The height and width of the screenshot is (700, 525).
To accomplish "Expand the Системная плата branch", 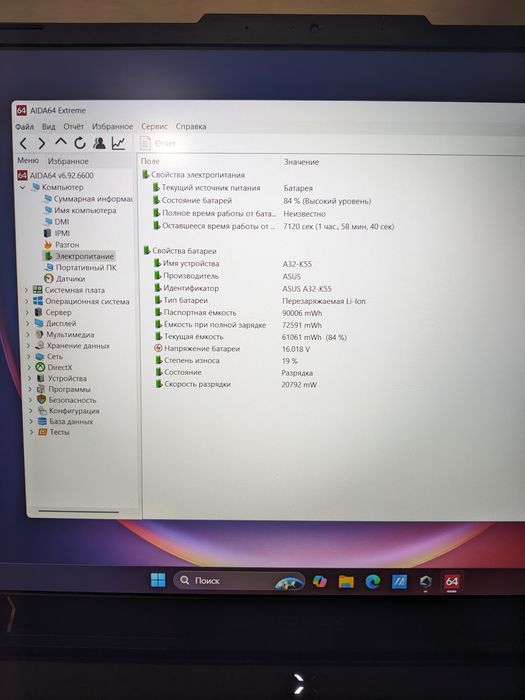I will tap(27, 290).
